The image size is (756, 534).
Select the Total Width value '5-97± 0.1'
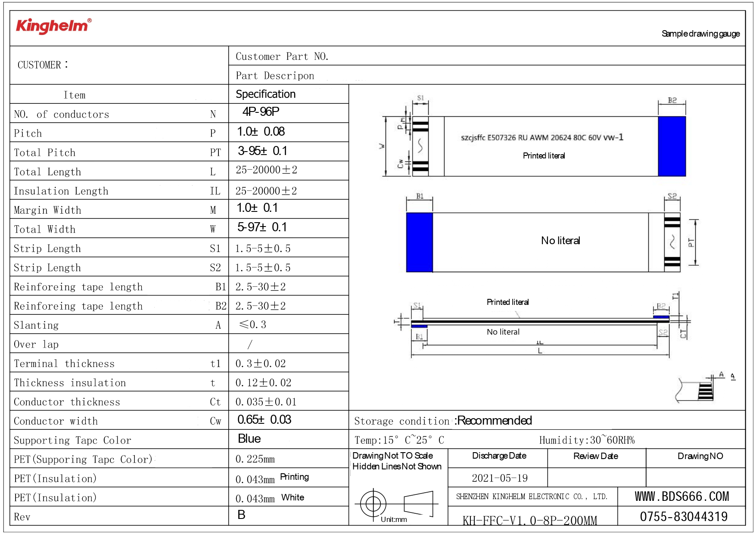[x=262, y=227]
